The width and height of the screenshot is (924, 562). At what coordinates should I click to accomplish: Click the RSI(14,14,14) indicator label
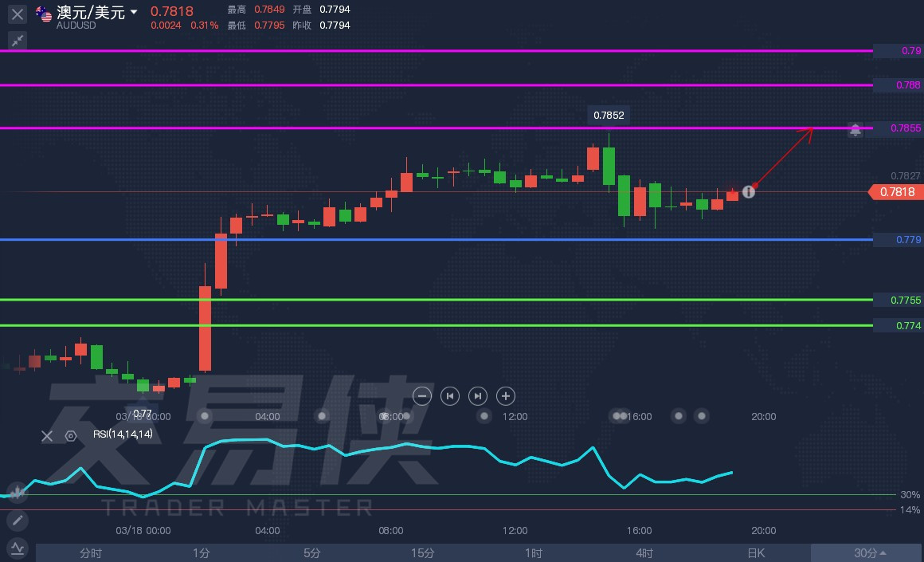123,434
